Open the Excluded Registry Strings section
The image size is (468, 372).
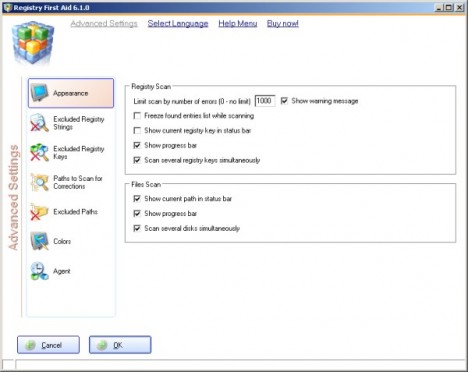(x=71, y=123)
